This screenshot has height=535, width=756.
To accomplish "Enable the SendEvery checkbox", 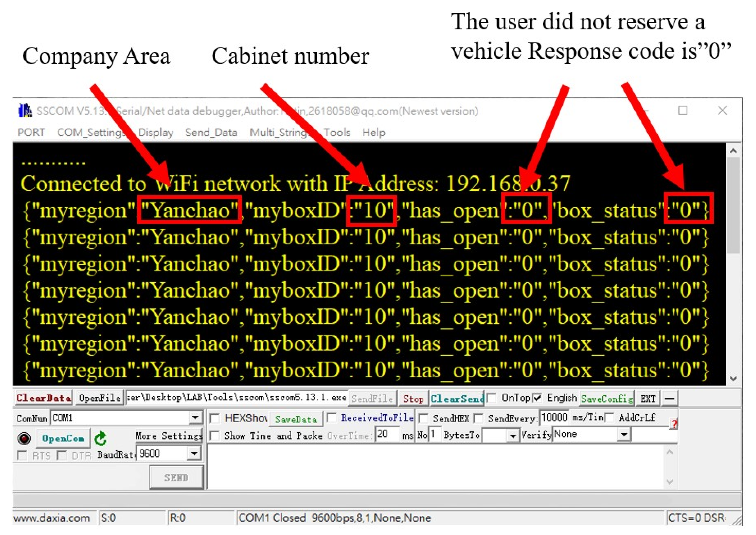I will 479,418.
